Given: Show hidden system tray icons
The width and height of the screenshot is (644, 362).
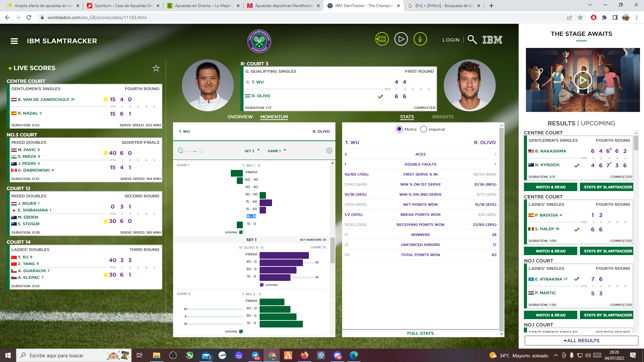Looking at the screenshot, I should (555, 355).
